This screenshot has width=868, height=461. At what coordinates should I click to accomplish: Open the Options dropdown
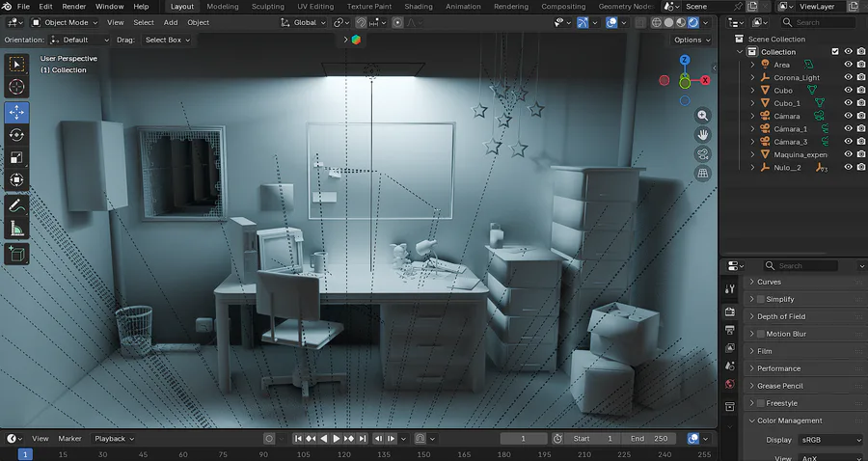tap(692, 40)
